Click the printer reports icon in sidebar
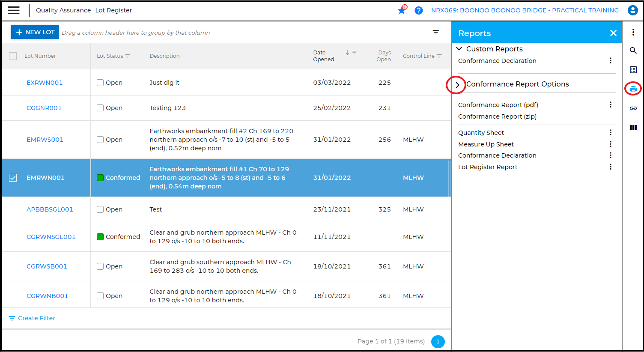The image size is (644, 352). pos(633,89)
